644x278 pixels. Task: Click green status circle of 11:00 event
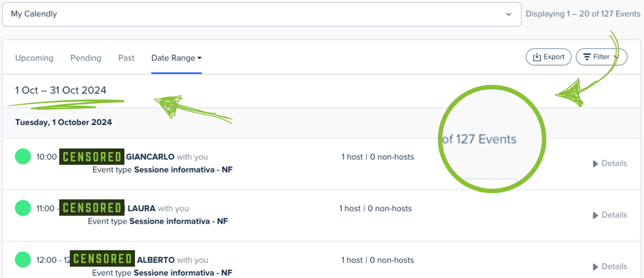[23, 208]
